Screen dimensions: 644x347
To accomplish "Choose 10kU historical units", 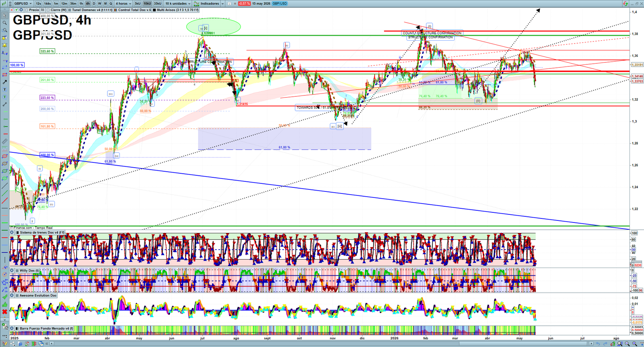I will pyautogui.click(x=147, y=4).
